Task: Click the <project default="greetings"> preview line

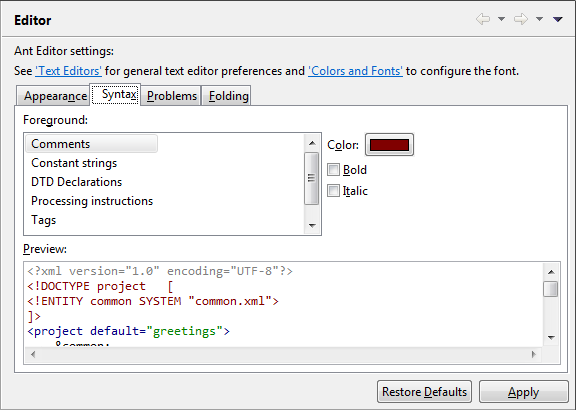Action: point(129,331)
